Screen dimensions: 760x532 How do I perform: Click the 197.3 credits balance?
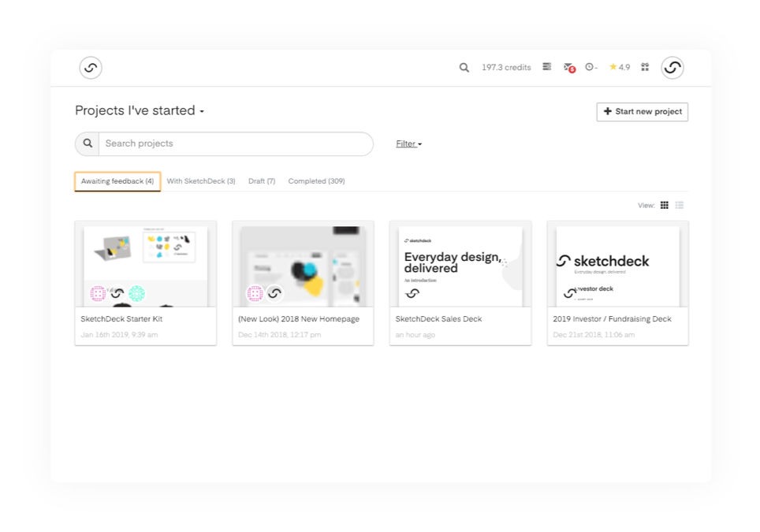(506, 67)
